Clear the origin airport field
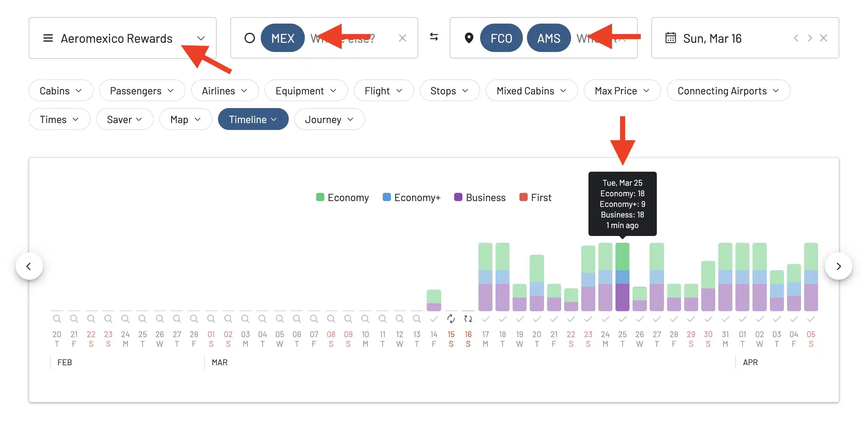Screen dimensions: 868x422 [402, 38]
